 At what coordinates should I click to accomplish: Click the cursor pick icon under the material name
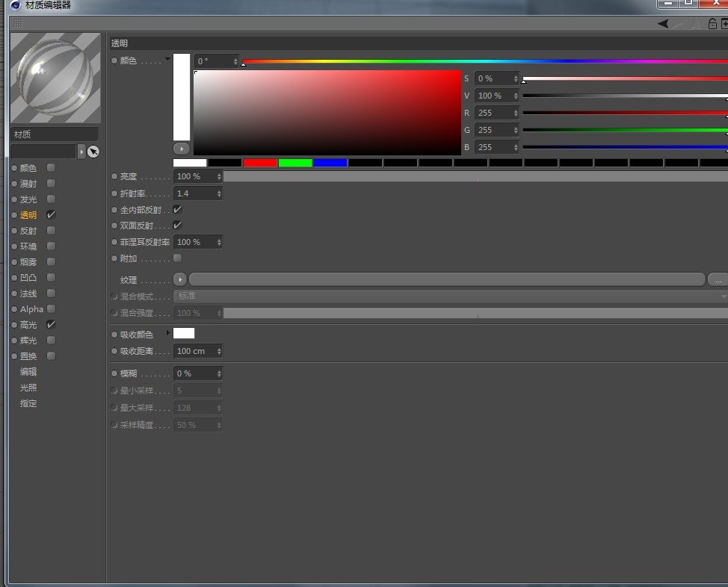(93, 152)
